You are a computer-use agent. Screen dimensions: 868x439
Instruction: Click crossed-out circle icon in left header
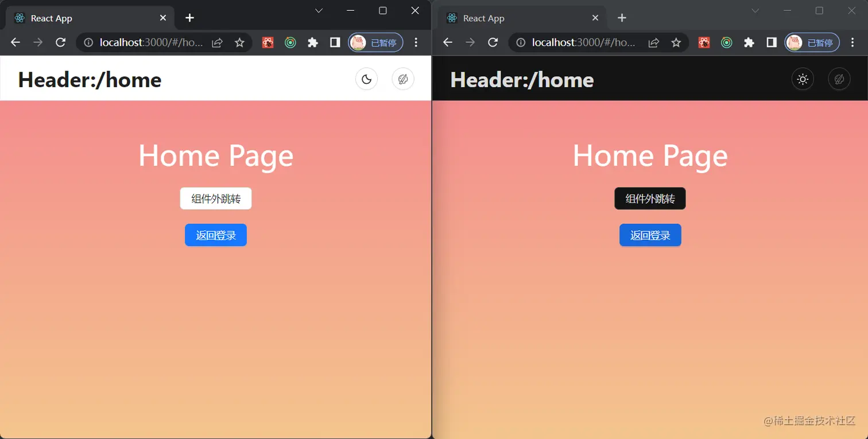click(403, 79)
